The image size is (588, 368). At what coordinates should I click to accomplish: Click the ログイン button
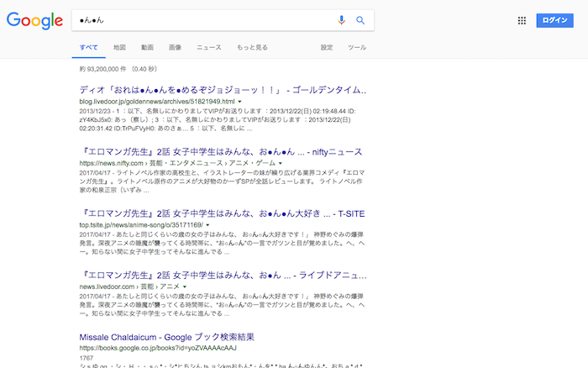tap(554, 20)
